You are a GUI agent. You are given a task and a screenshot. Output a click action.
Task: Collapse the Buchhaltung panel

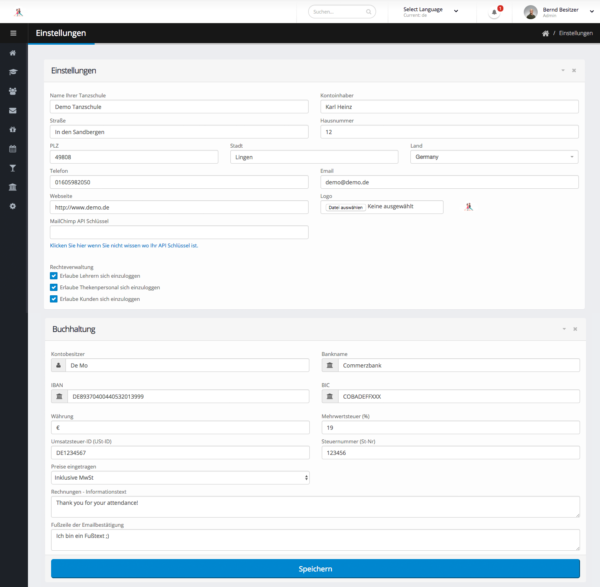pyautogui.click(x=564, y=329)
